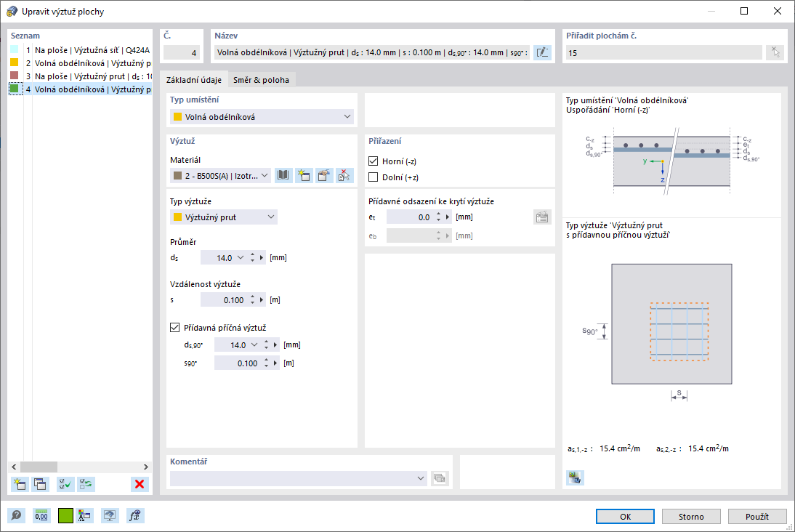Click the et offset input 0.0
This screenshot has height=532, width=795.
pos(410,217)
